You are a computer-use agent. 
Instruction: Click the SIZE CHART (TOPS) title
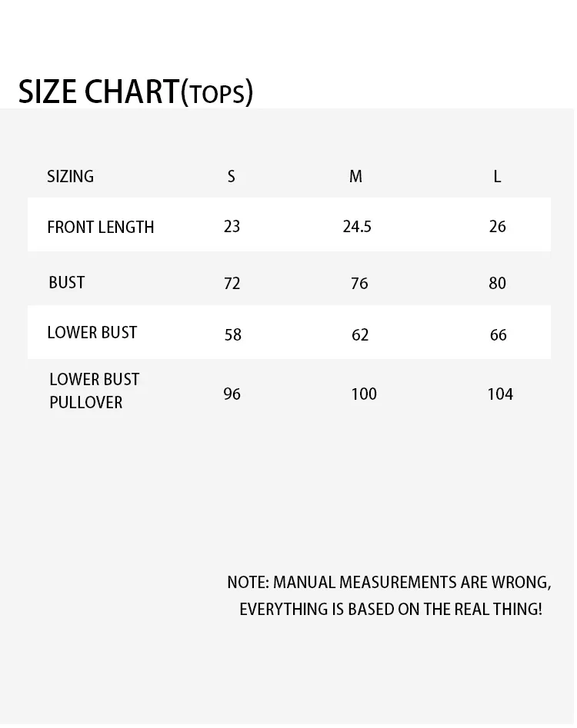click(x=135, y=91)
